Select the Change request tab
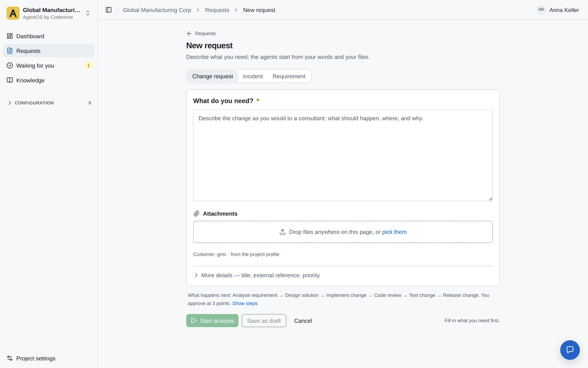This screenshot has height=368, width=588. (x=213, y=76)
